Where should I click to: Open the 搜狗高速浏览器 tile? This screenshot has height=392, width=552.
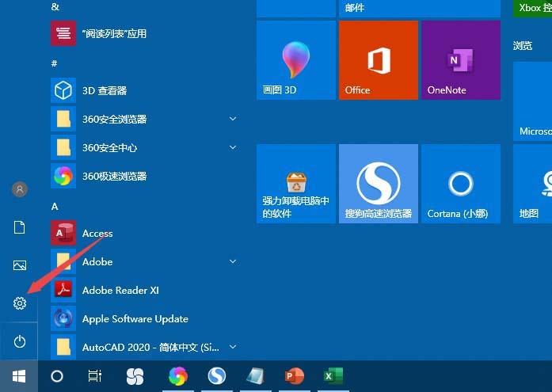379,184
